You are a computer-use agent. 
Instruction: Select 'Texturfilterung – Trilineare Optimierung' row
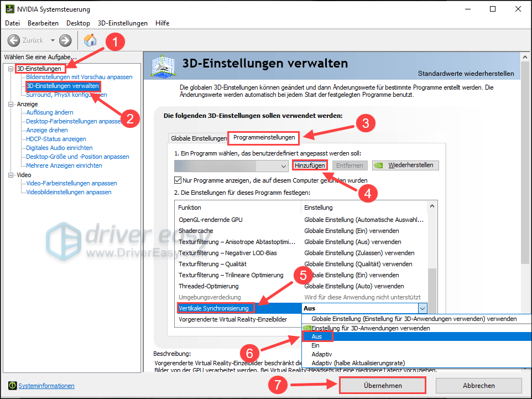pyautogui.click(x=301, y=275)
